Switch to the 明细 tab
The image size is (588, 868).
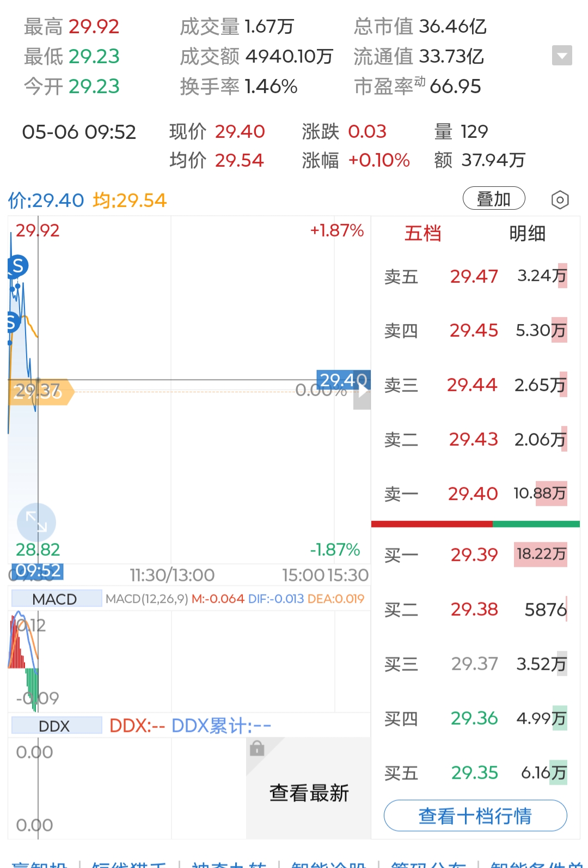click(527, 233)
